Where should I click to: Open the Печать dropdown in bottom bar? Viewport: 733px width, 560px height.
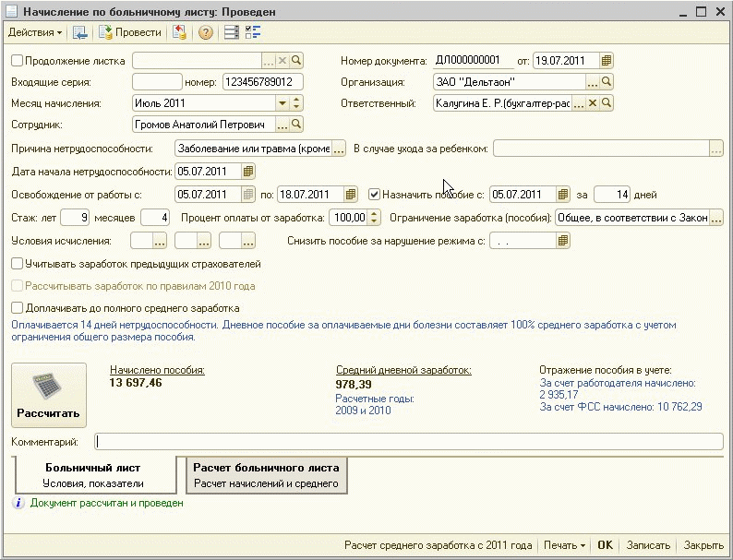tap(564, 545)
